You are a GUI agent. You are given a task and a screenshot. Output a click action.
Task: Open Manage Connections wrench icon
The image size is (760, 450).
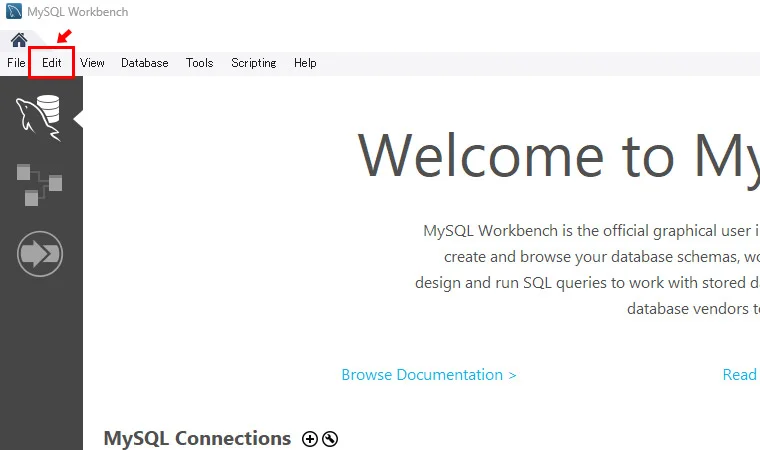(x=330, y=439)
